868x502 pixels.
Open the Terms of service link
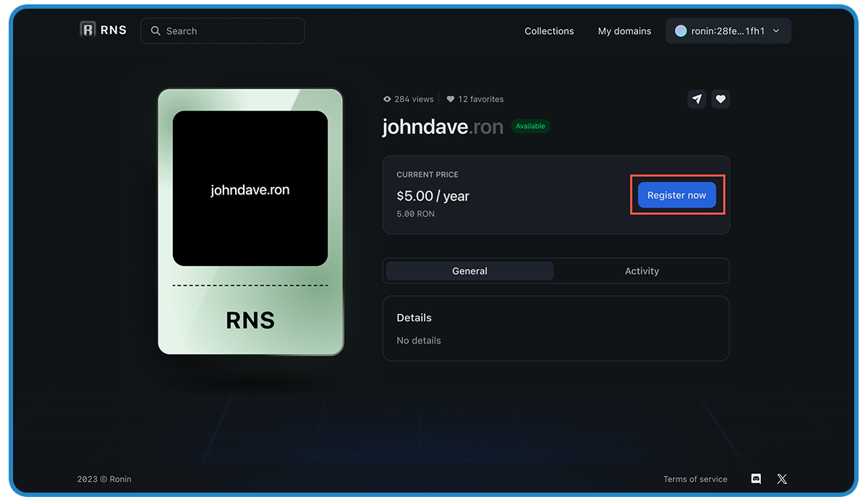(695, 479)
